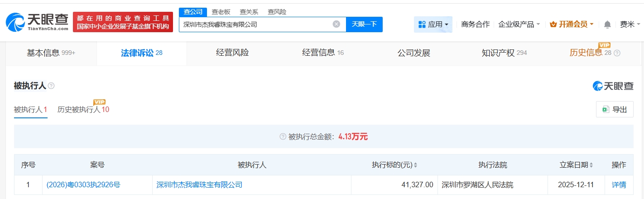The width and height of the screenshot is (644, 199).
Task: Expand the 开通会员 dropdown
Action: [x=571, y=24]
